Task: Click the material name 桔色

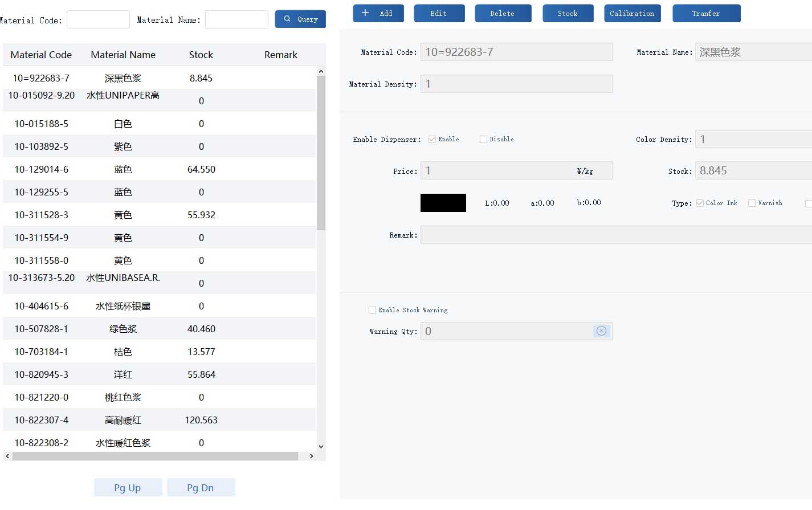Action: pos(123,352)
